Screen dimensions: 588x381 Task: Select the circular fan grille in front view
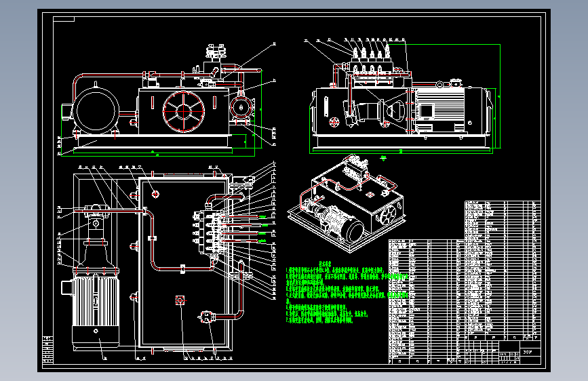pos(183,111)
